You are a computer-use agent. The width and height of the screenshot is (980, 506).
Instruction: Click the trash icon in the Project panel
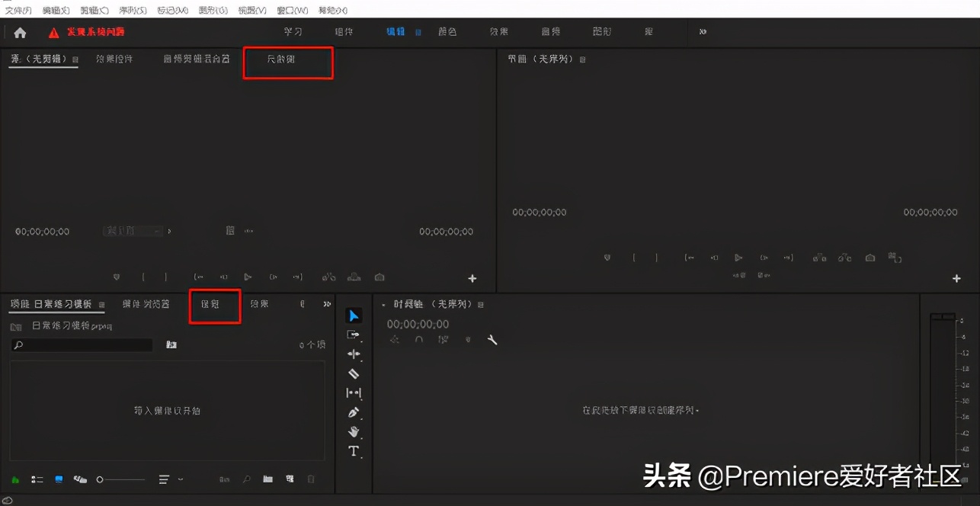point(311,479)
